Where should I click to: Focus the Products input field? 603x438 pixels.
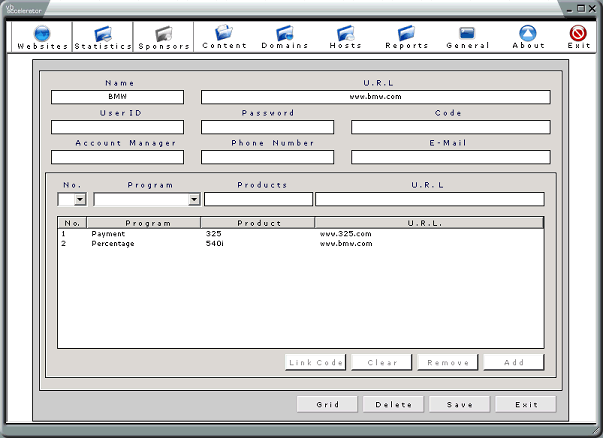258,199
